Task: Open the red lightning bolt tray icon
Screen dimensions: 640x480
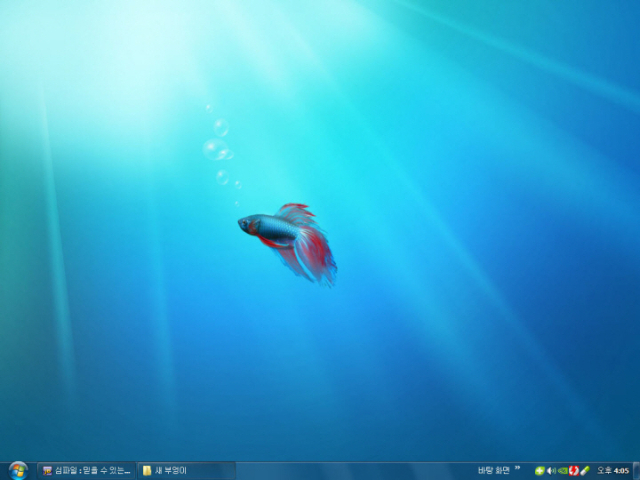Action: (573, 471)
